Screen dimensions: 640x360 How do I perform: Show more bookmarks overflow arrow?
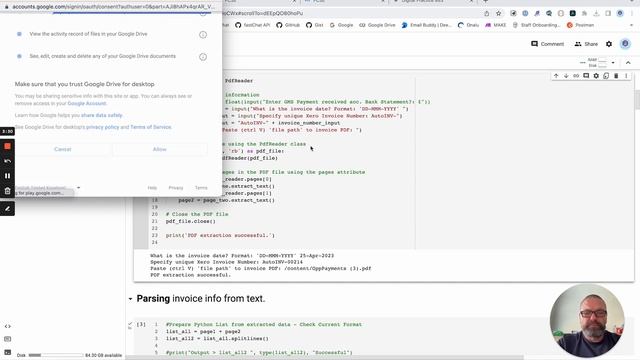pyautogui.click(x=631, y=25)
